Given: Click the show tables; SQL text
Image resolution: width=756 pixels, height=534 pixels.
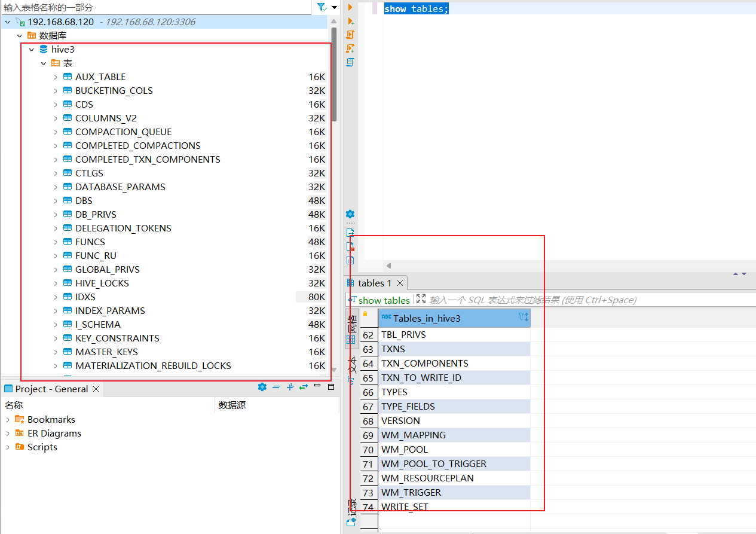Looking at the screenshot, I should 416,9.
